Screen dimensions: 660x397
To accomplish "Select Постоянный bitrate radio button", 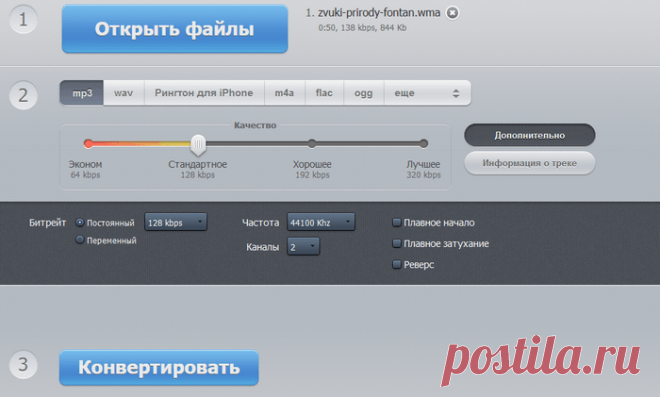I will click(80, 222).
